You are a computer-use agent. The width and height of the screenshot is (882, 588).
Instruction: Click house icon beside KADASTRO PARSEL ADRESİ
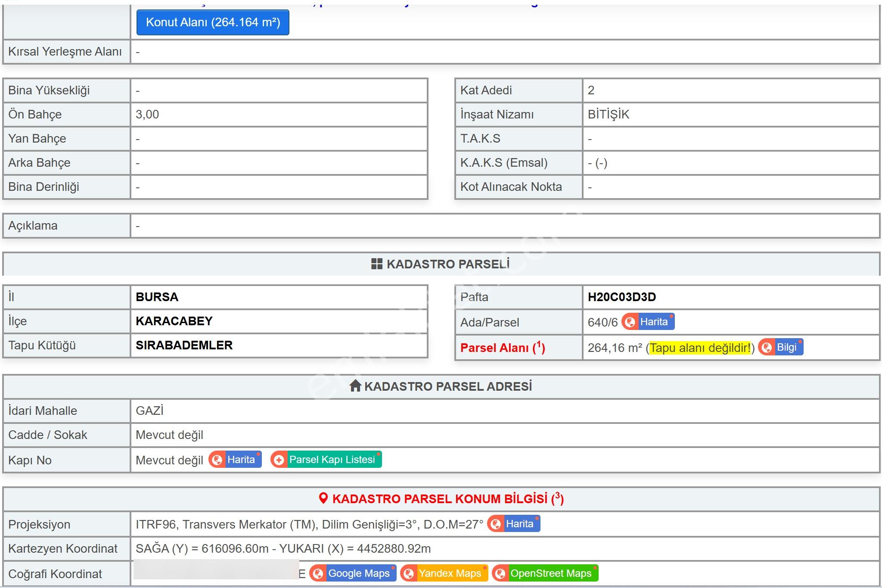pos(355,386)
